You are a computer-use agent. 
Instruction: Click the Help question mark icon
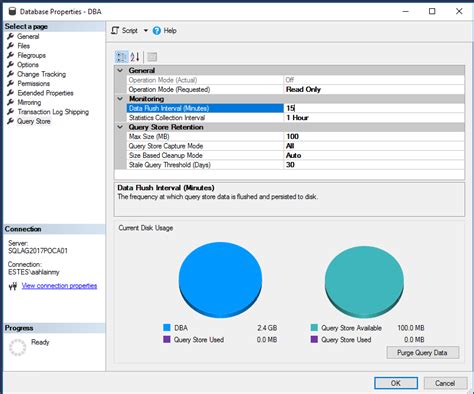point(156,31)
